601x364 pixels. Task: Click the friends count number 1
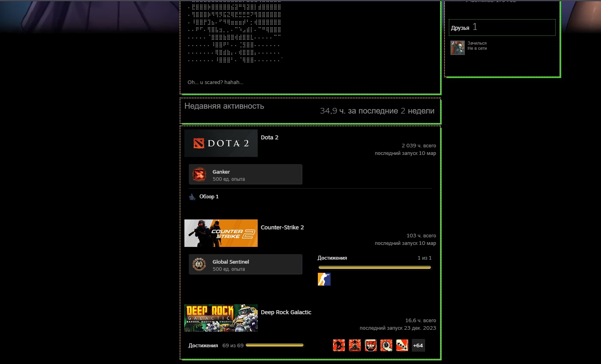coord(475,27)
